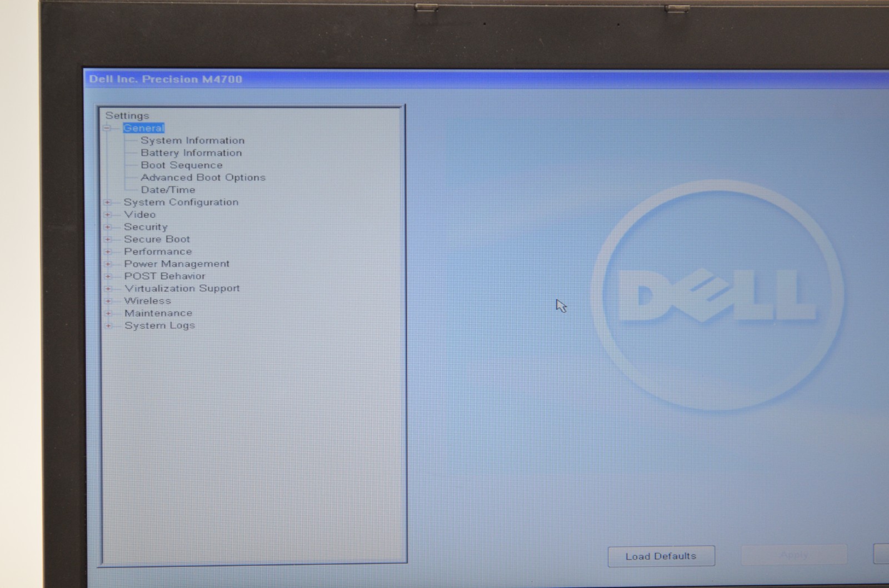Open Date/Time settings
Image resolution: width=889 pixels, height=588 pixels.
168,190
